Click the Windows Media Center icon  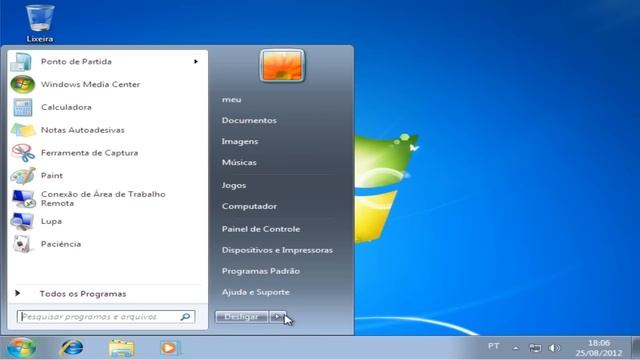(22, 84)
